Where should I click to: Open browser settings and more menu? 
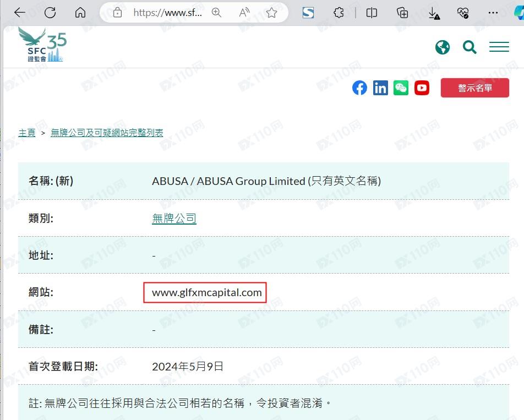tap(493, 13)
